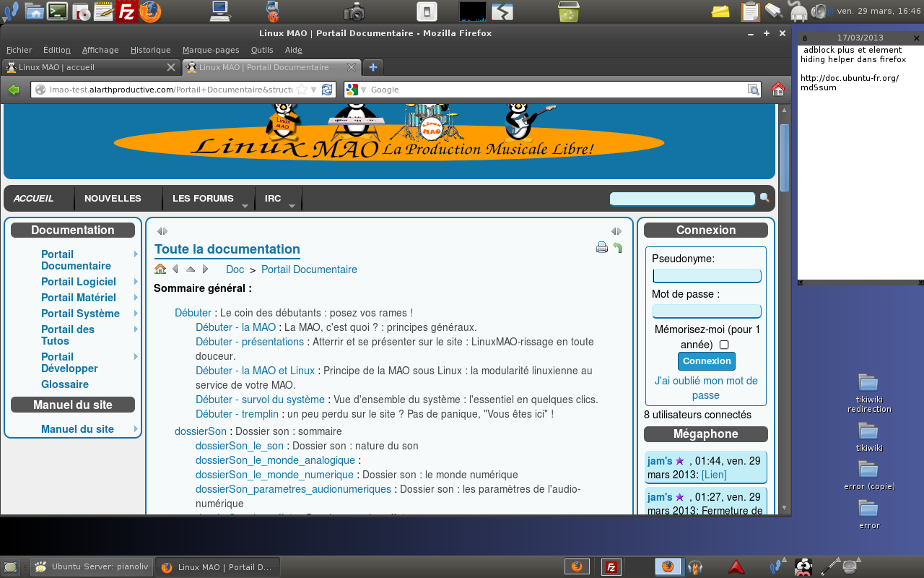Expand the Portail Logiciel submenu arrow

(136, 281)
